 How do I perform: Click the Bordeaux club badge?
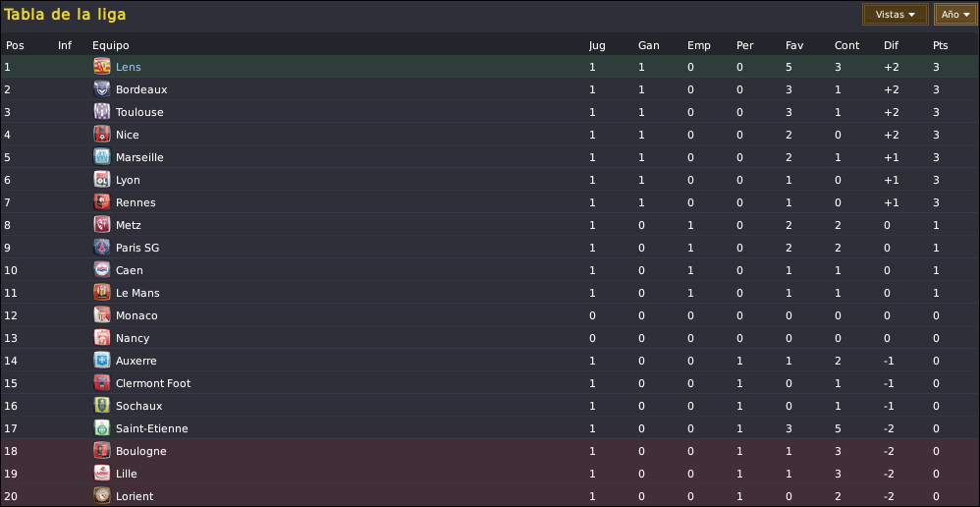[102, 89]
